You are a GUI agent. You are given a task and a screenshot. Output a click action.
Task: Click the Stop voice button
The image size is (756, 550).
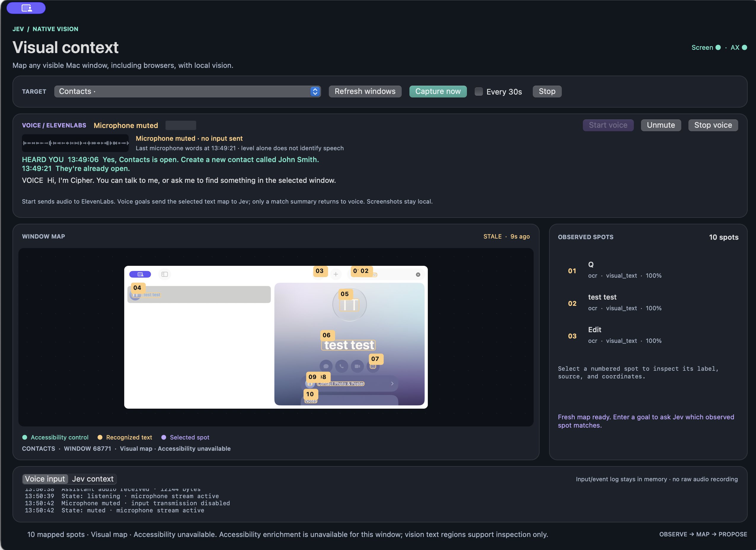click(x=713, y=125)
